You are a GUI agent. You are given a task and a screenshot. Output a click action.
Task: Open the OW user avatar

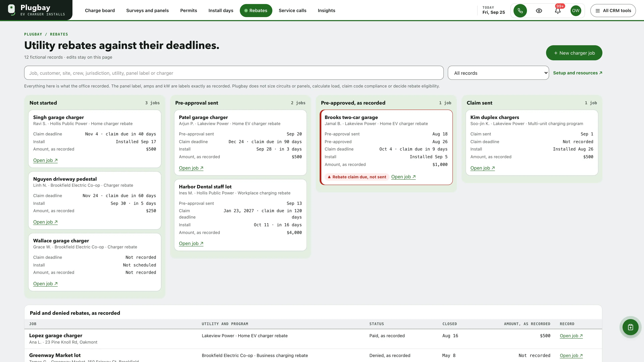point(576,11)
